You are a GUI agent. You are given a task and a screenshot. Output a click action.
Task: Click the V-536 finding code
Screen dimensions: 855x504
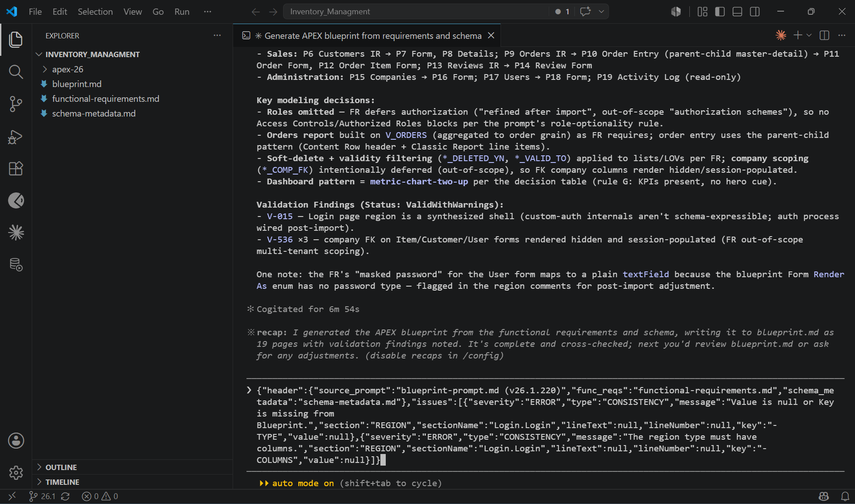tap(279, 239)
